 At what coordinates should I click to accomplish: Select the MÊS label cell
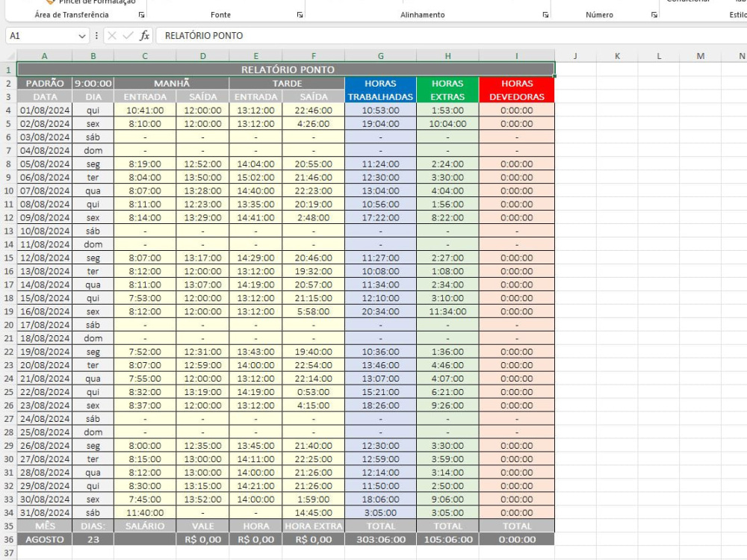[44, 526]
